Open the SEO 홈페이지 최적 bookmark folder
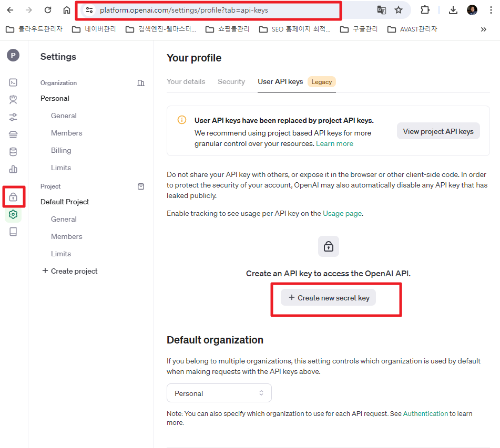 (x=295, y=29)
